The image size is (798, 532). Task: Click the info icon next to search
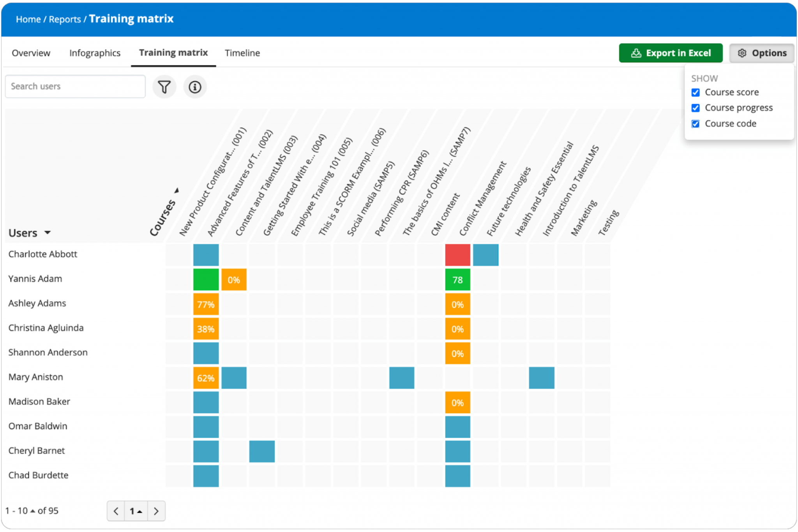[x=195, y=86]
